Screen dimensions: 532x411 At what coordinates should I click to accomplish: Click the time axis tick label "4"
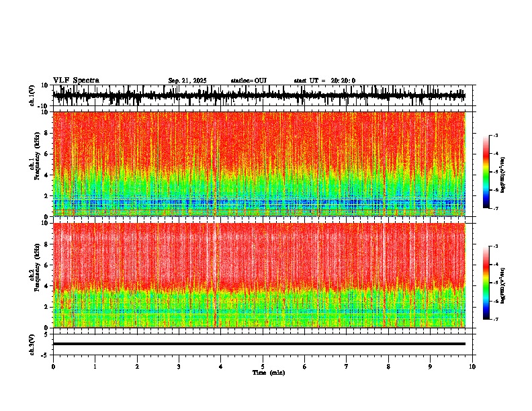[x=221, y=367]
